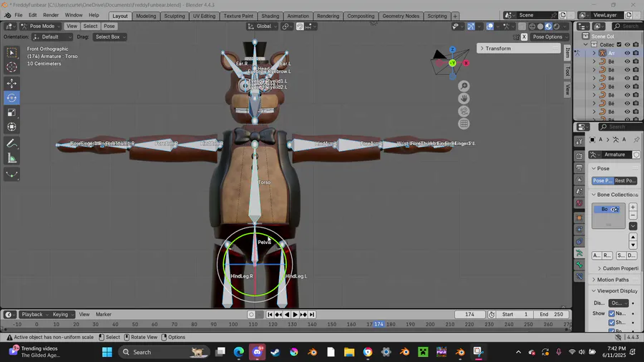This screenshot has height=362, width=644.
Task: Click the Z axis on navigation gizmo
Action: (x=452, y=49)
